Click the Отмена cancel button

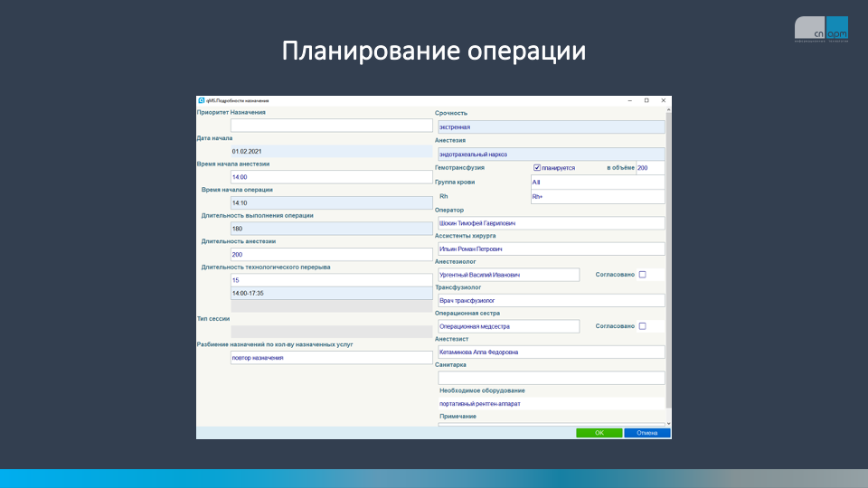[x=646, y=433]
